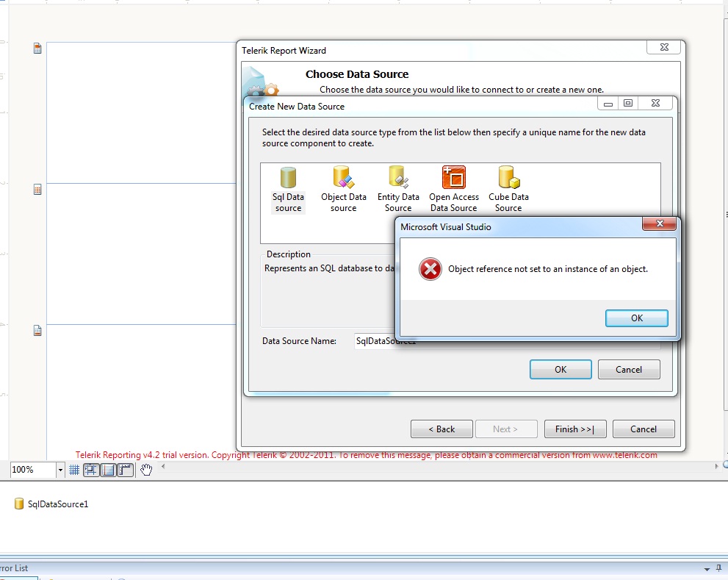Screen dimensions: 728x580
Task: Close the Microsoft Visual Studio error dialog
Action: coord(659,223)
